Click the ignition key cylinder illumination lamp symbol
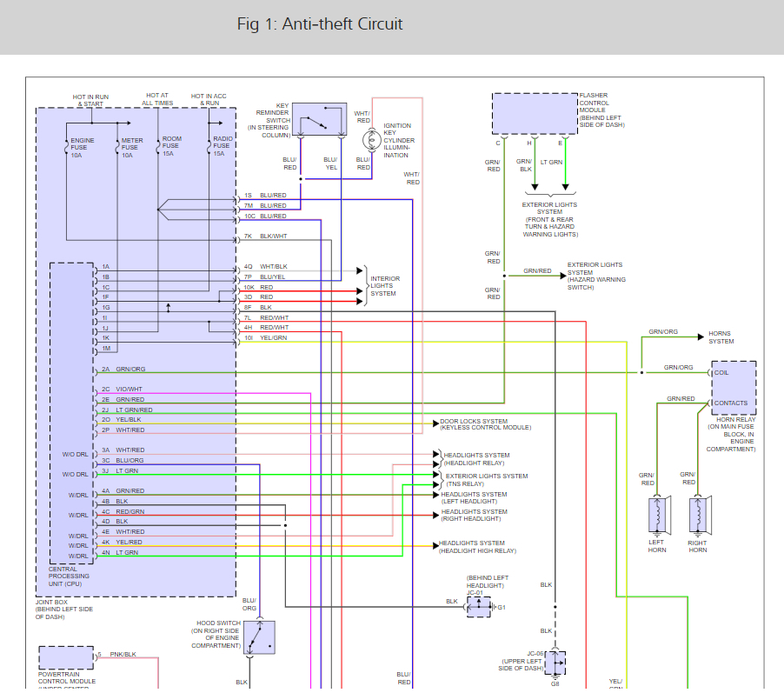The image size is (784, 693). [371, 140]
